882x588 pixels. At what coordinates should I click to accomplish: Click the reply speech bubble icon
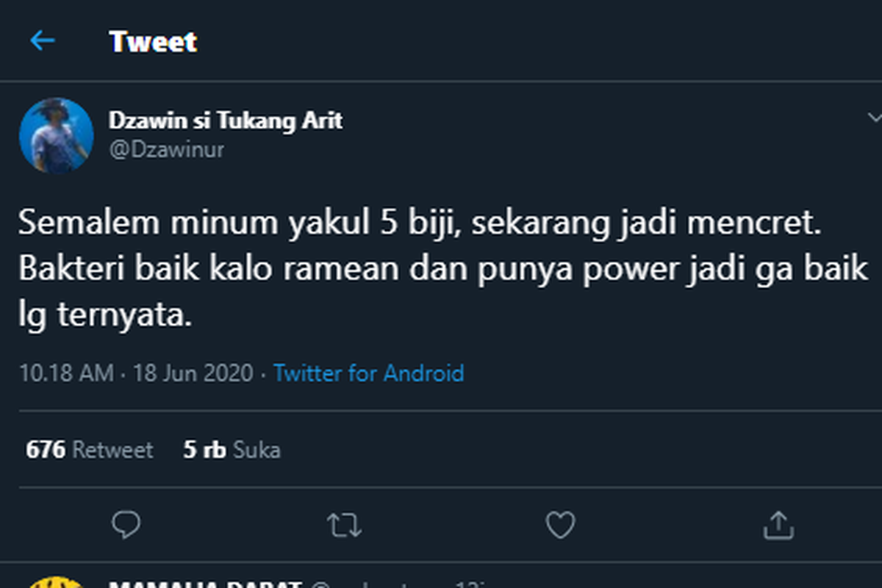[x=126, y=525]
